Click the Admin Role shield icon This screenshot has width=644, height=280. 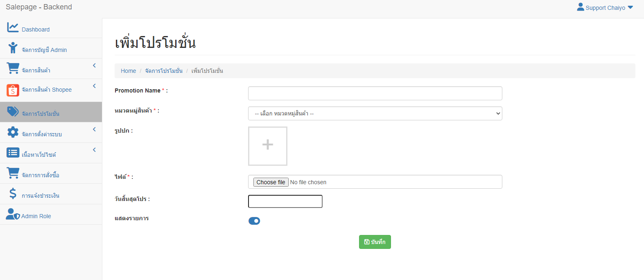coord(13,214)
